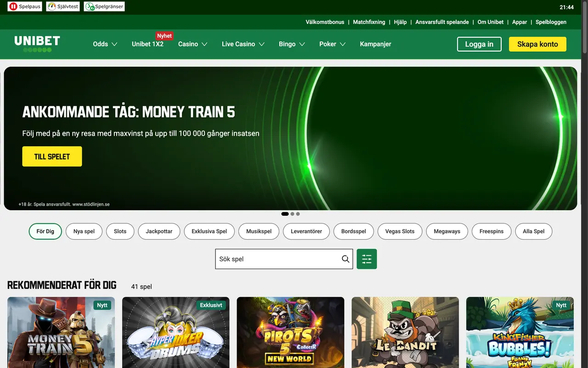Open the Pirots 5 New World thumbnail
Viewport: 588px width, 368px height.
click(290, 332)
